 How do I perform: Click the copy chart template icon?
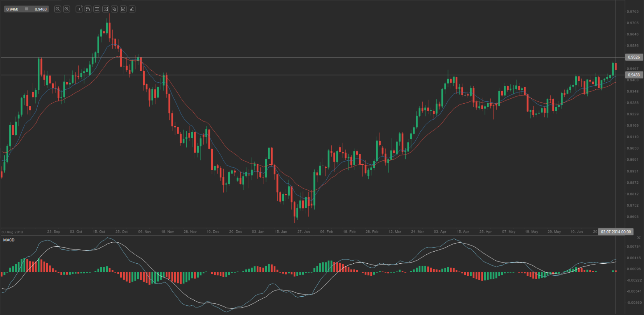pos(114,9)
